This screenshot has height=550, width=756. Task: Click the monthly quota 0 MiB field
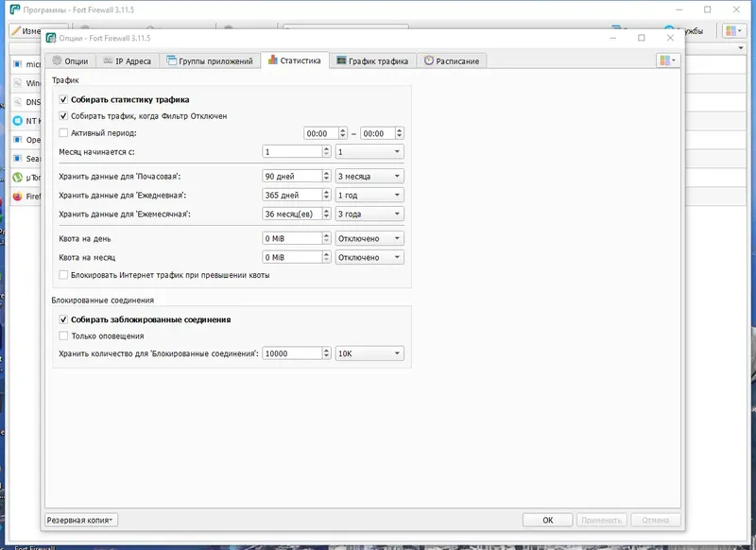[292, 257]
